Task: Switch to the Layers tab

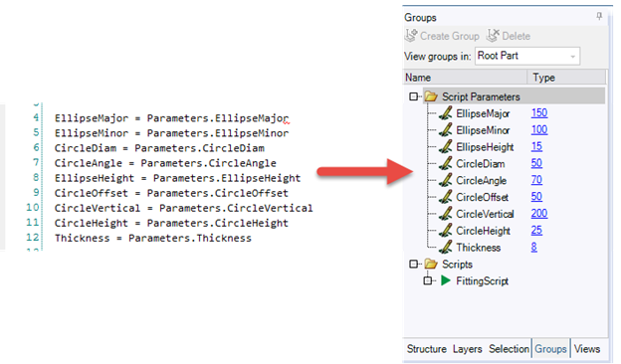Action: click(x=468, y=349)
